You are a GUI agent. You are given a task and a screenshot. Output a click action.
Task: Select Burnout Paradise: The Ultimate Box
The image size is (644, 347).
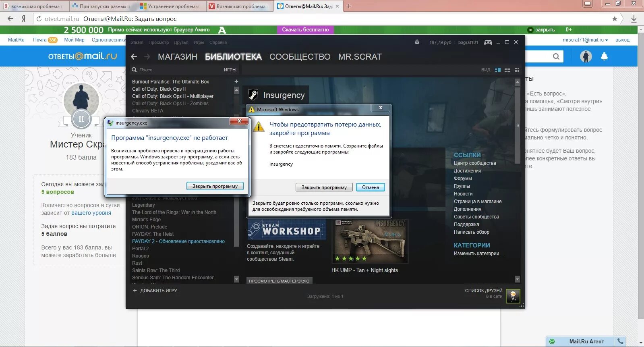pos(171,82)
